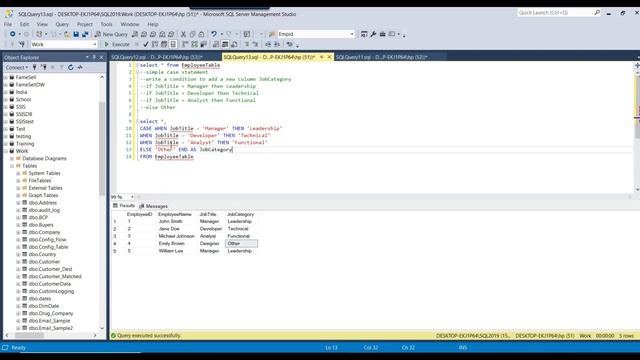This screenshot has width=640, height=360.
Task: Click the Parse checkmark icon
Action: (146, 44)
